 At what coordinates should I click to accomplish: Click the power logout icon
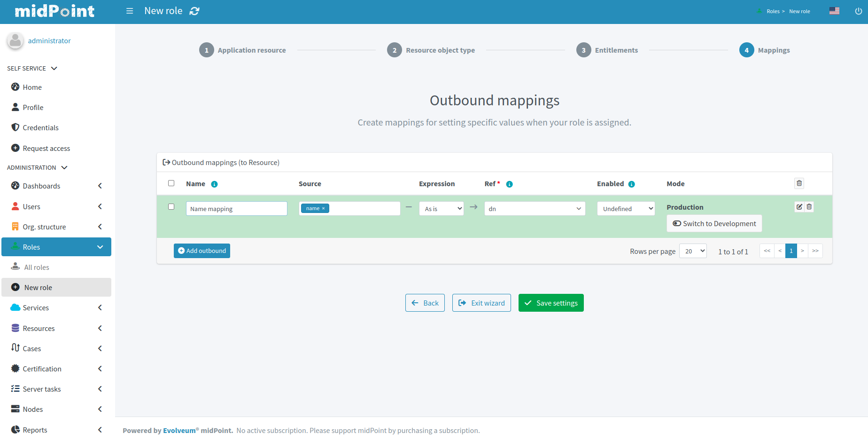(858, 11)
